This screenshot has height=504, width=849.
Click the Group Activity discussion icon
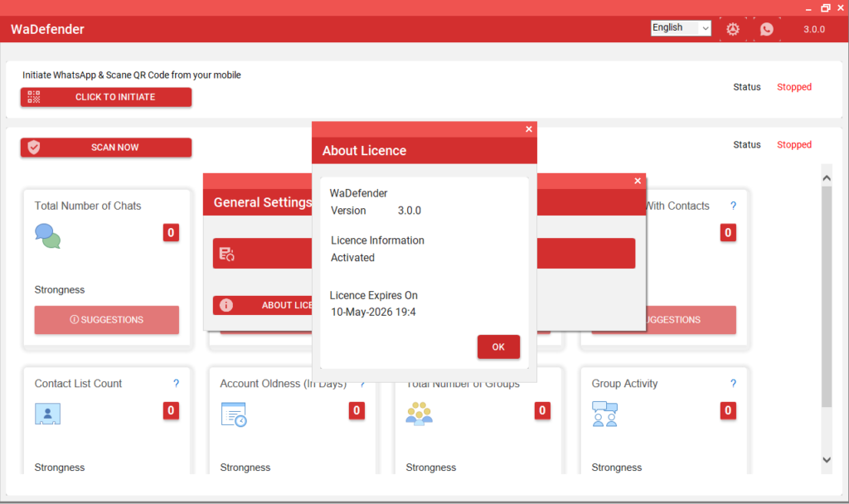tap(604, 414)
